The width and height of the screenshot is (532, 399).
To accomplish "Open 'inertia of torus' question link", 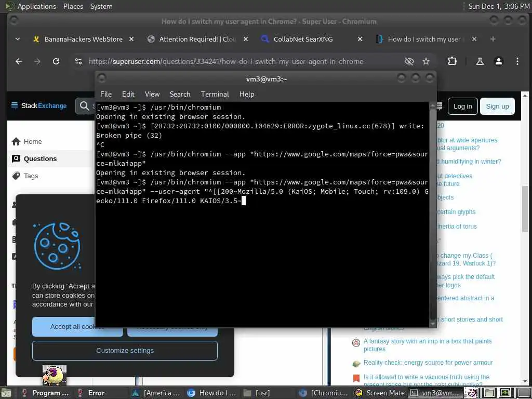I will pos(457,227).
